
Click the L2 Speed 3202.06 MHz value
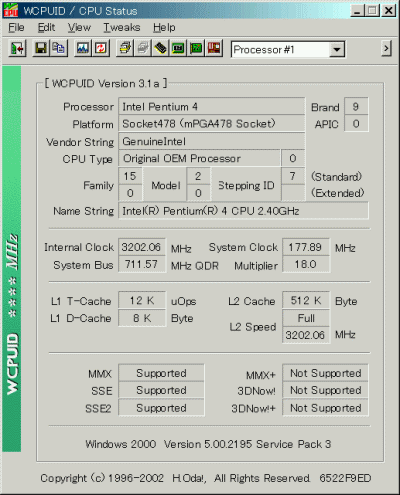pos(306,335)
